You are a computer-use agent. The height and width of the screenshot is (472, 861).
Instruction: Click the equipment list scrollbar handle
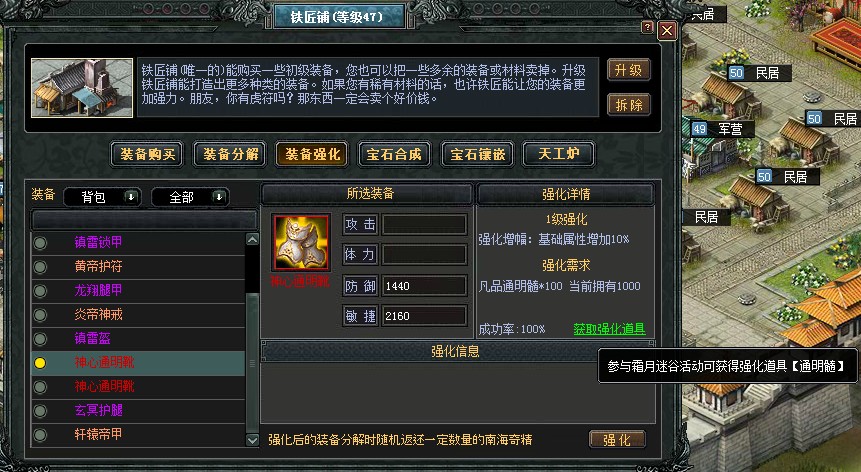tap(252, 363)
